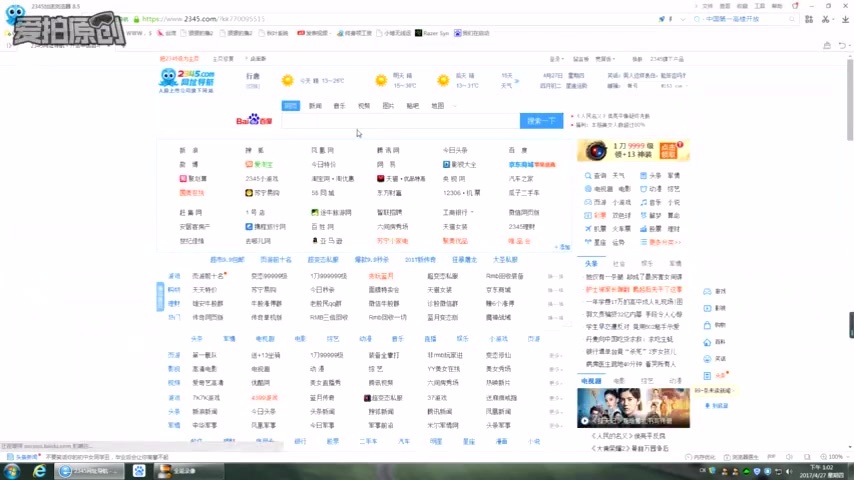854x480 pixels.
Task: Click the Windows Start button
Action: (11, 471)
